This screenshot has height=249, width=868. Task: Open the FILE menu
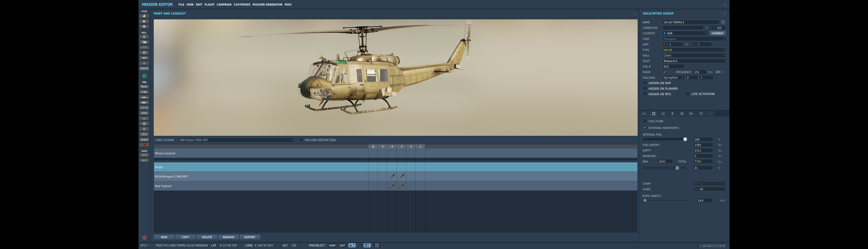181,5
